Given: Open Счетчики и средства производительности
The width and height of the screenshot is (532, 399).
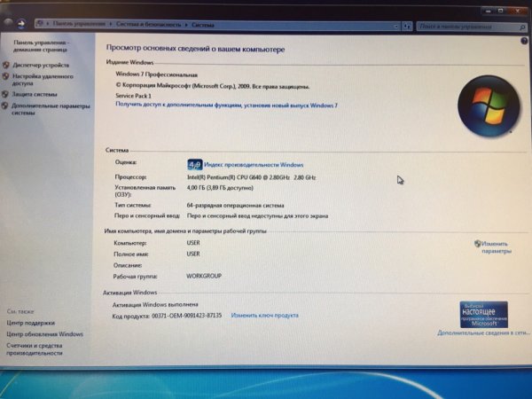Looking at the screenshot, I should 35,348.
